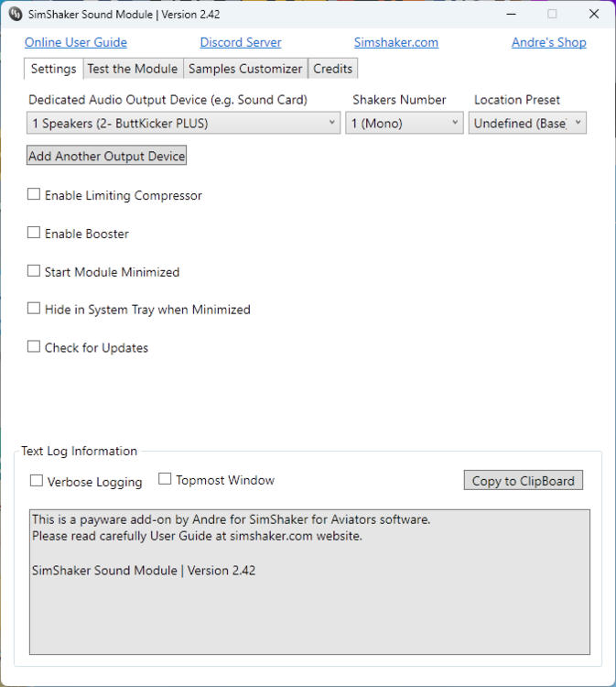
Task: Tick the Check for Updates checkbox
Action: tap(34, 347)
